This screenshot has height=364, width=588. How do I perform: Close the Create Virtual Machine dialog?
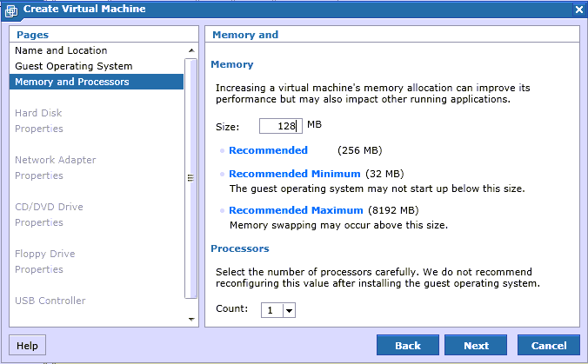coord(579,10)
